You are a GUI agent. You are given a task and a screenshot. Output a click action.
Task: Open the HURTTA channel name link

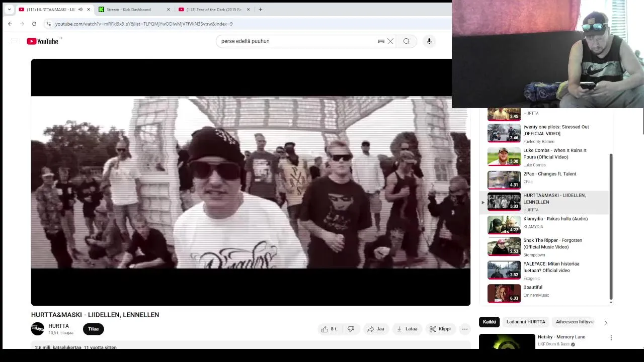coord(59,326)
